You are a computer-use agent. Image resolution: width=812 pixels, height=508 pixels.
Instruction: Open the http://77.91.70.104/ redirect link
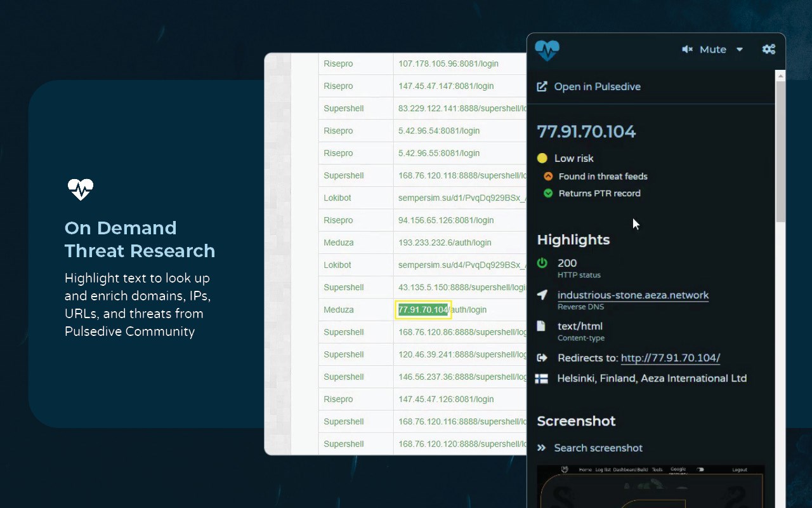671,358
